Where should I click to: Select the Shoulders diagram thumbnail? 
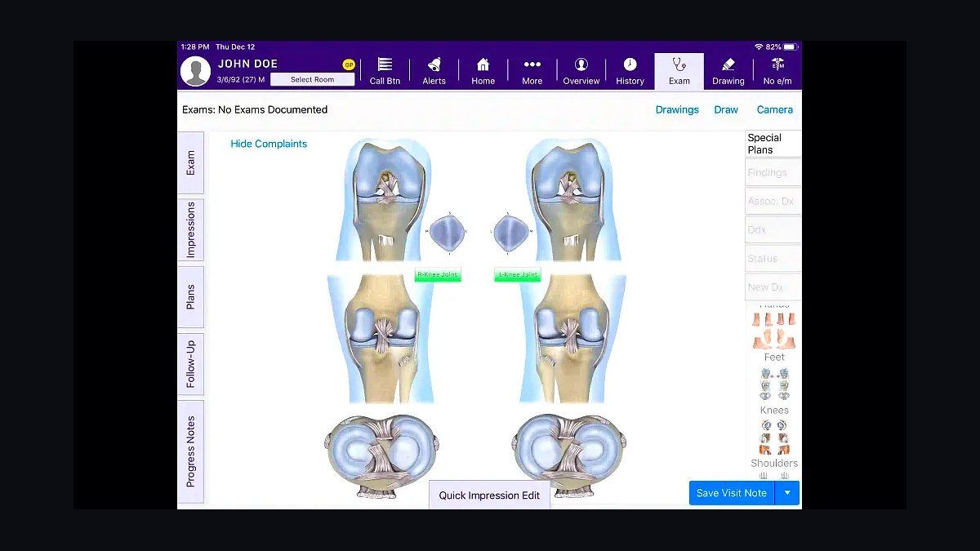point(773,438)
